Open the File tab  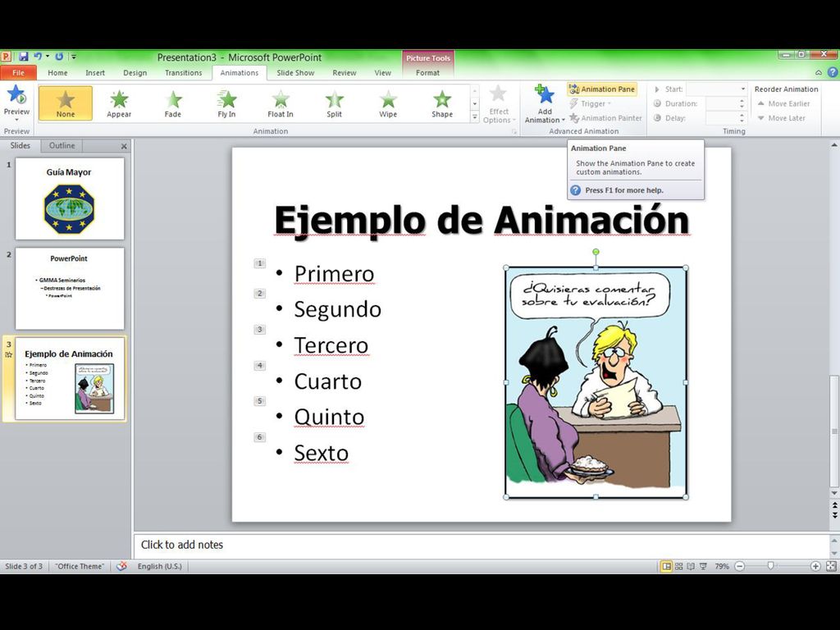[x=18, y=73]
